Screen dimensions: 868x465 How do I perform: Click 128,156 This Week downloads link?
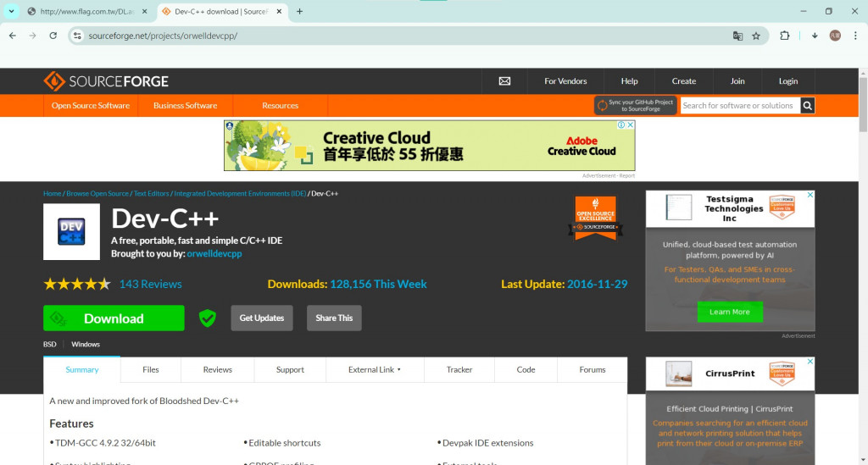[378, 285]
